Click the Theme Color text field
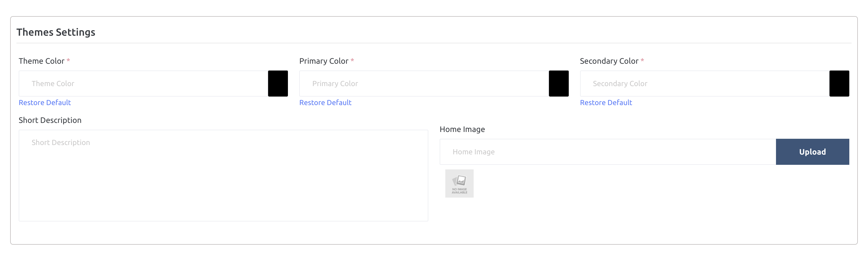868x256 pixels. [143, 84]
